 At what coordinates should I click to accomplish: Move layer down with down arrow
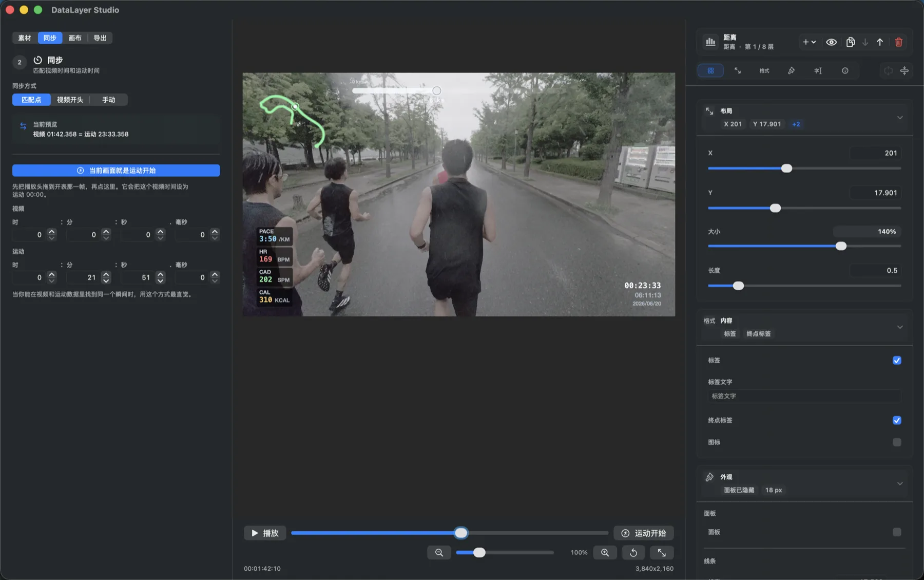pyautogui.click(x=865, y=42)
